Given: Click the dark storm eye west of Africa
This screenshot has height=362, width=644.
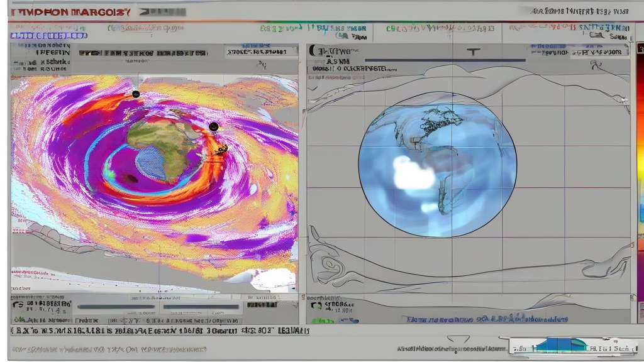Looking at the screenshot, I should (130, 178).
